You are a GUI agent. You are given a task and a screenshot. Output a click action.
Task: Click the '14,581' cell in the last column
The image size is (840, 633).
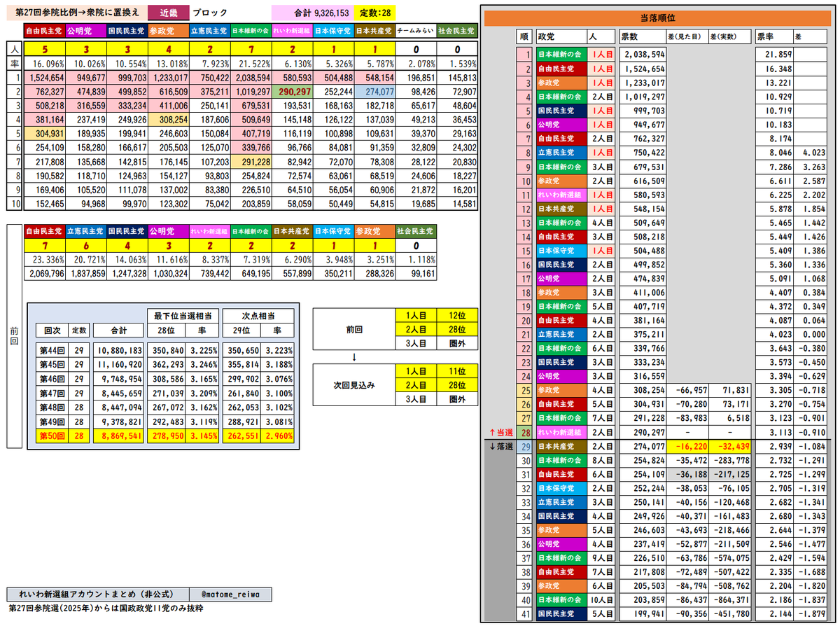[x=457, y=203]
